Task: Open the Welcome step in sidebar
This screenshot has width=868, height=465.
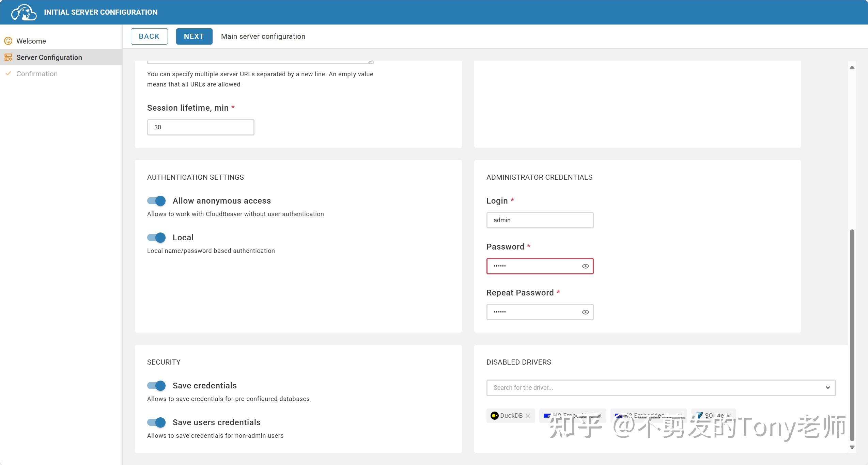Action: coord(31,41)
